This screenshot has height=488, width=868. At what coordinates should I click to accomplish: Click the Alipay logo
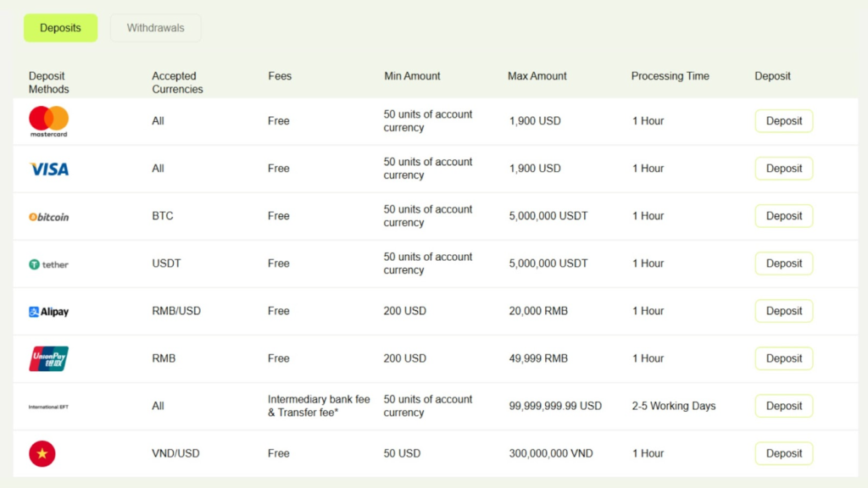pyautogui.click(x=48, y=312)
